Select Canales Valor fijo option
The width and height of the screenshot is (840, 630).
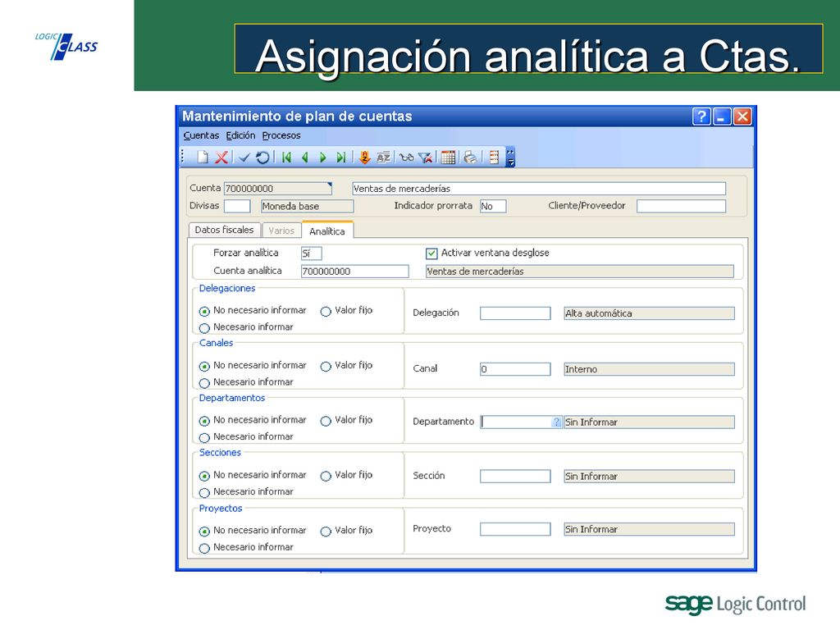point(326,367)
